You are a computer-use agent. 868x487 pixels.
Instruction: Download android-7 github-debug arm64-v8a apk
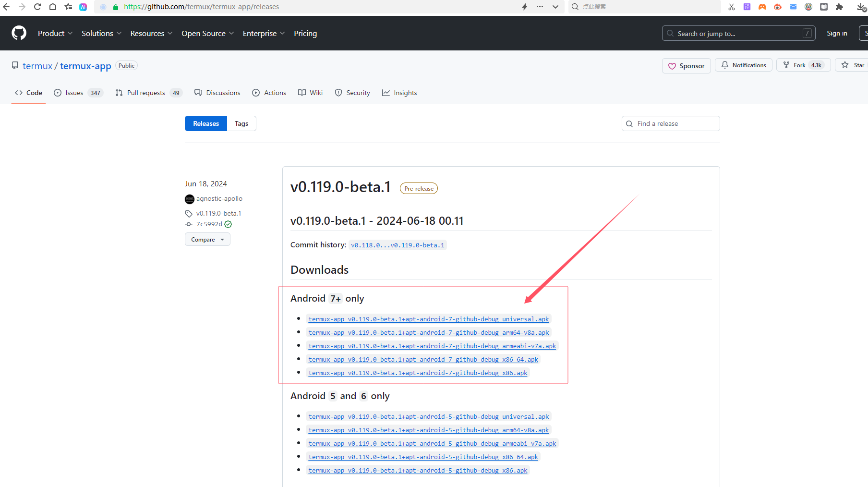(429, 332)
